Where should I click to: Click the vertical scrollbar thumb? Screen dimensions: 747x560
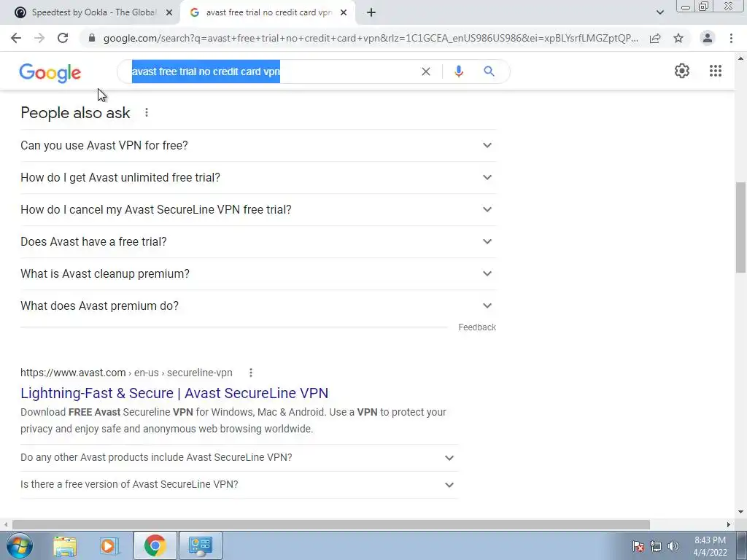click(x=741, y=227)
